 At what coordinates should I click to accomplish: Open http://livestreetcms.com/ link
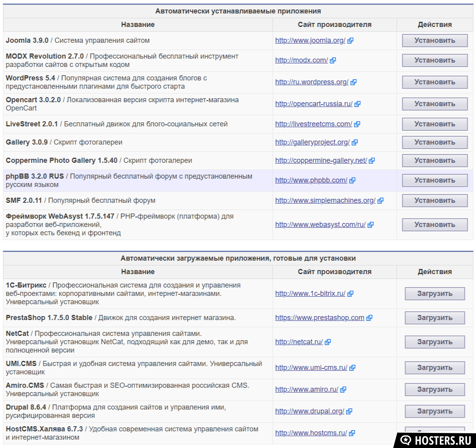(x=314, y=124)
